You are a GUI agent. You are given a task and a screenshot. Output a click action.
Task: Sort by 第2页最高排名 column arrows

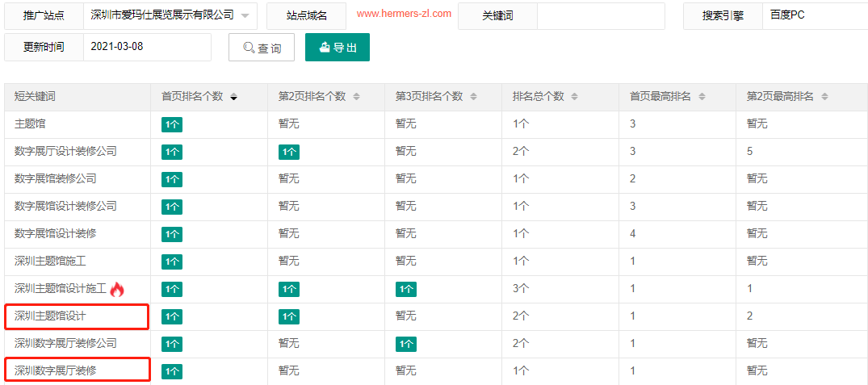pyautogui.click(x=824, y=97)
